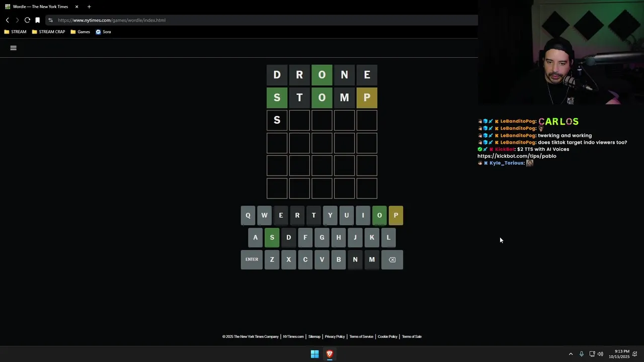The height and width of the screenshot is (362, 644).
Task: Click the kickbot.com/tips/pablo chat link
Action: click(x=517, y=156)
